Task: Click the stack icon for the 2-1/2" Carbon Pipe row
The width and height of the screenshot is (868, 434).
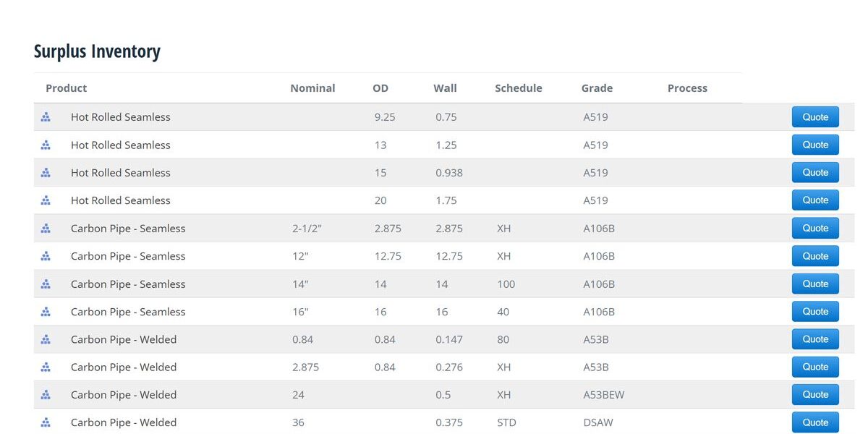Action: pos(46,229)
